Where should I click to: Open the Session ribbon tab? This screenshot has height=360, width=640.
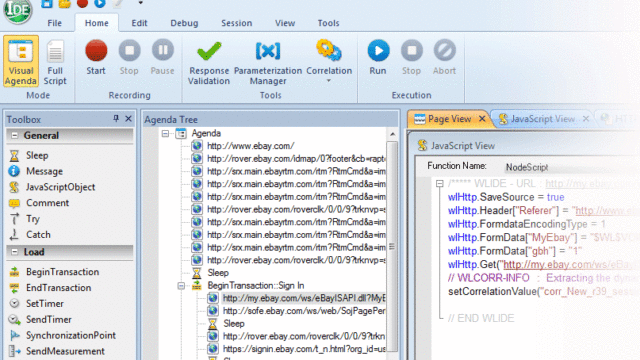(236, 23)
